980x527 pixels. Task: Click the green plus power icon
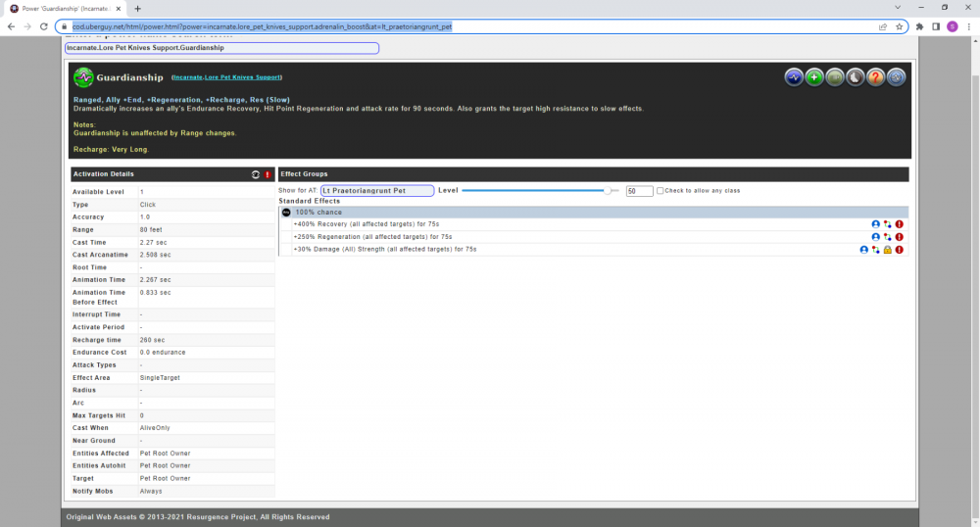tap(814, 77)
